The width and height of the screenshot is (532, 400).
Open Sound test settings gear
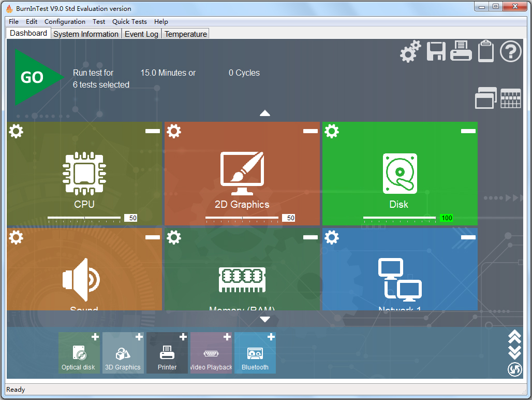(16, 237)
